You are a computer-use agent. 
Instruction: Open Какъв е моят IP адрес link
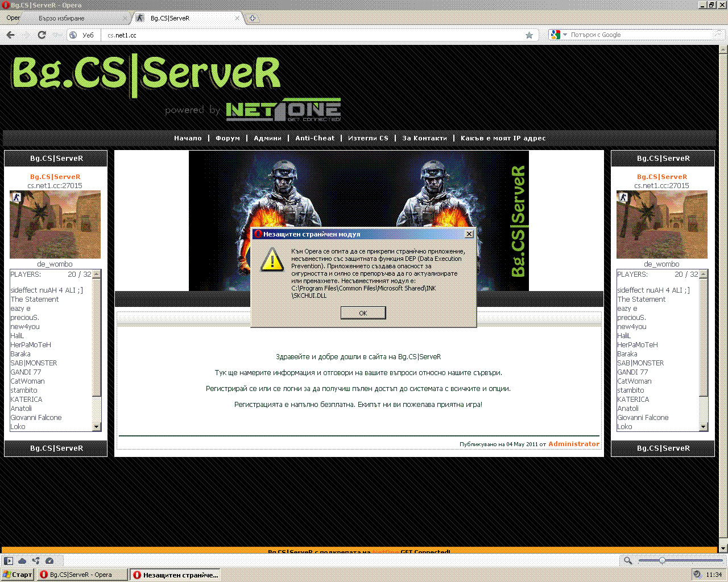pyautogui.click(x=503, y=138)
